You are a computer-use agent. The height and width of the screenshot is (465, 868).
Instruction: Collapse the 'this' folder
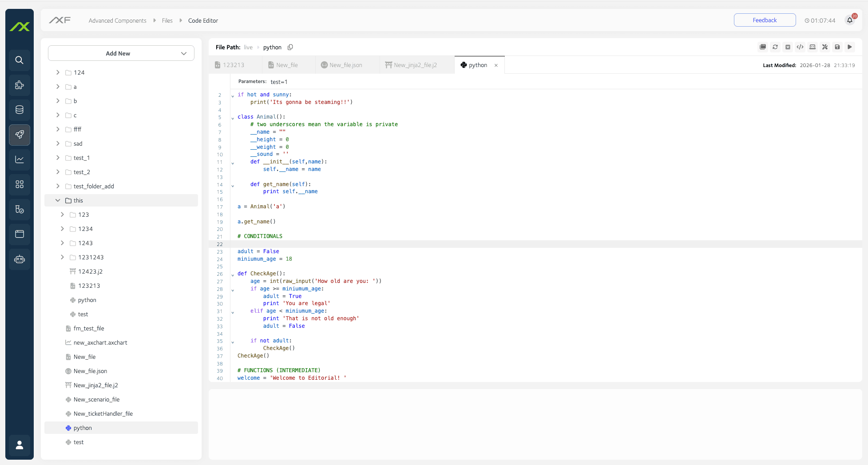58,200
